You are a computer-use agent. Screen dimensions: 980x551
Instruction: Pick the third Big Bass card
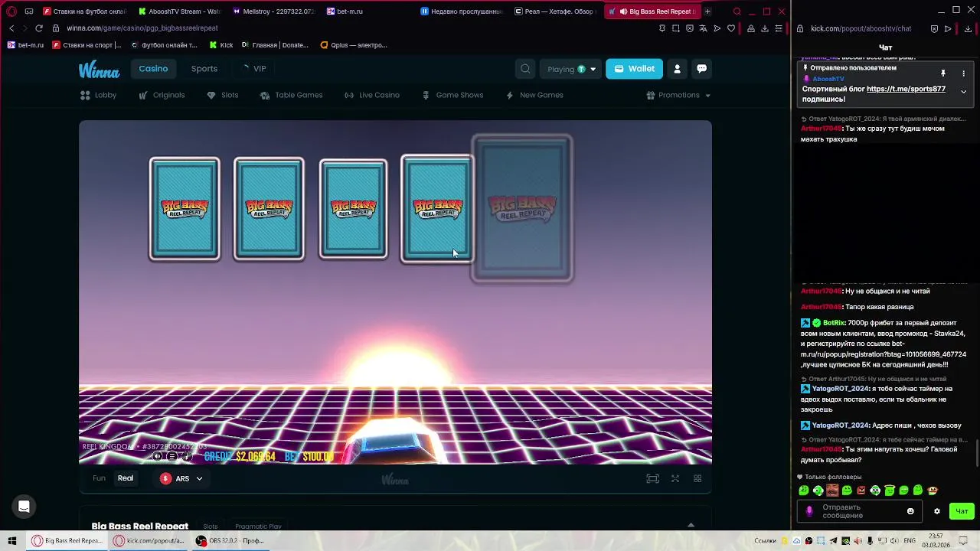coord(353,209)
